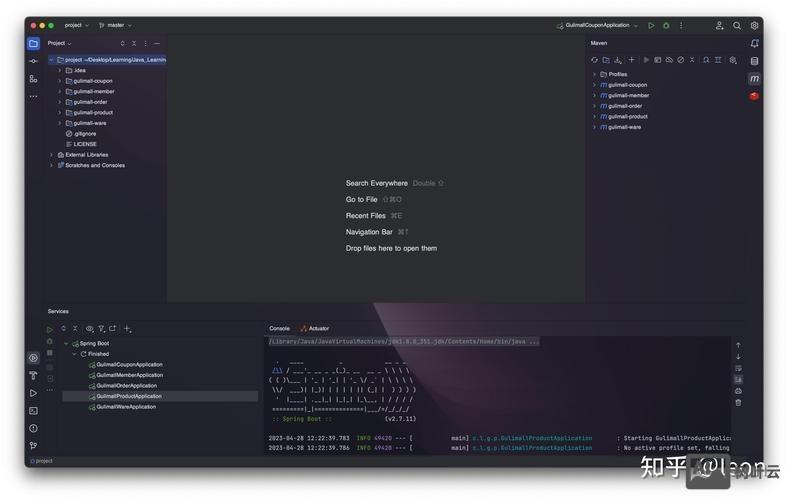
Task: Open Search Everywhere magnifier icon
Action: tap(737, 26)
